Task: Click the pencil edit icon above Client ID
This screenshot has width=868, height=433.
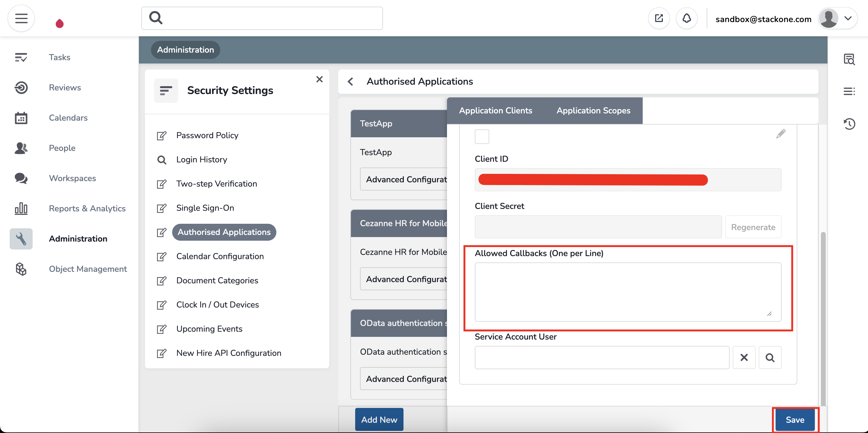Action: 781,134
